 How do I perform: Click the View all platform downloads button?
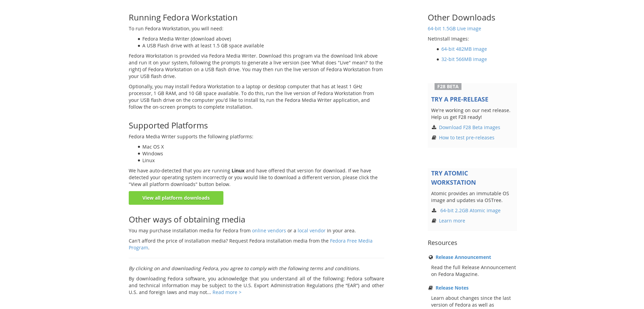[176, 198]
